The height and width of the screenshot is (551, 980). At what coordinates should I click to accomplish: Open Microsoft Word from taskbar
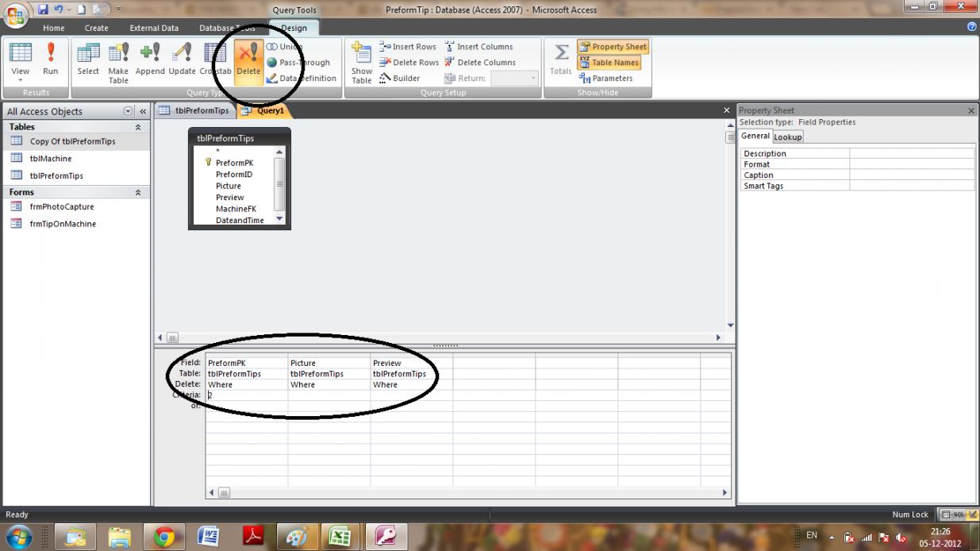coord(209,538)
